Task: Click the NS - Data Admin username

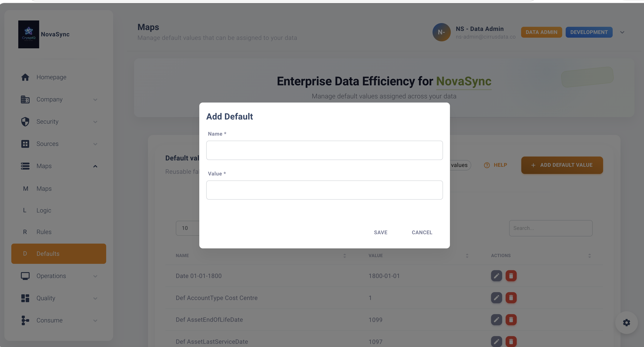Action: 480,29
